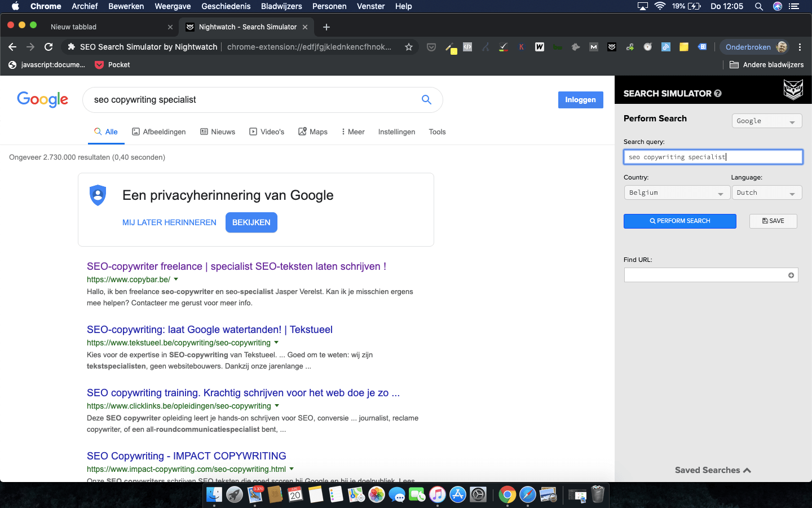Expand the Saved Searches panel
Viewport: 812px width, 508px height.
point(713,470)
